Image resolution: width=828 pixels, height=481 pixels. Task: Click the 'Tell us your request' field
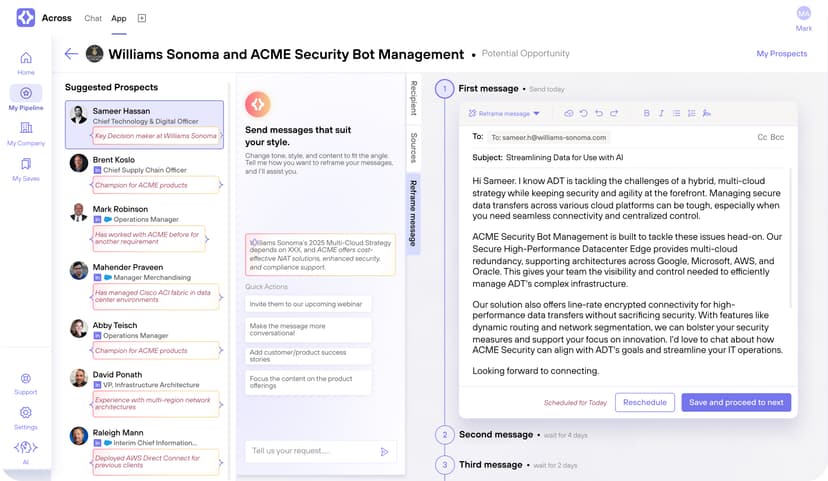pos(310,452)
